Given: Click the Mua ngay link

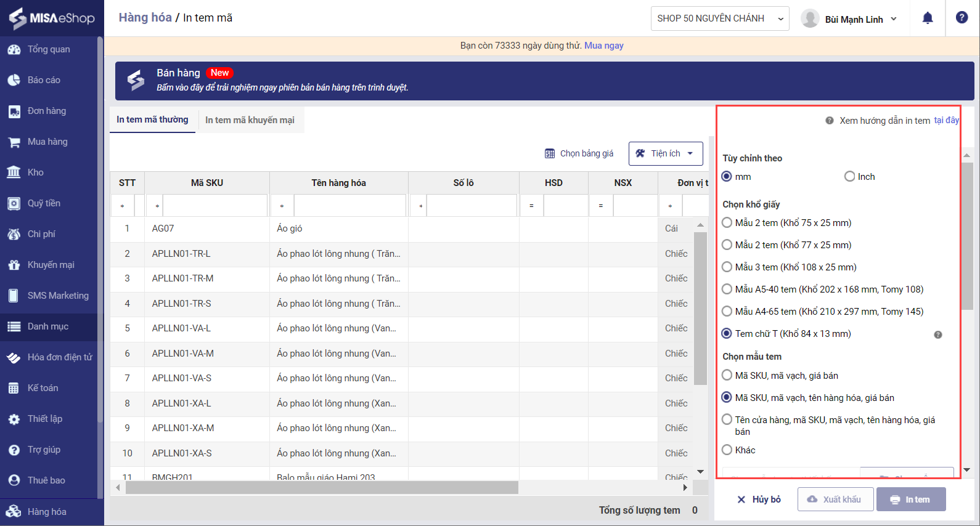Looking at the screenshot, I should tap(603, 46).
